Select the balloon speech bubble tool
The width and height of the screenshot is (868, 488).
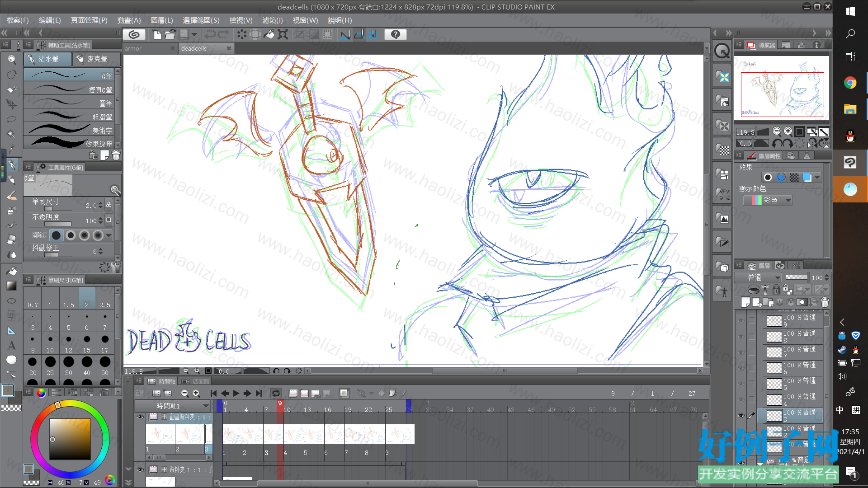12,360
